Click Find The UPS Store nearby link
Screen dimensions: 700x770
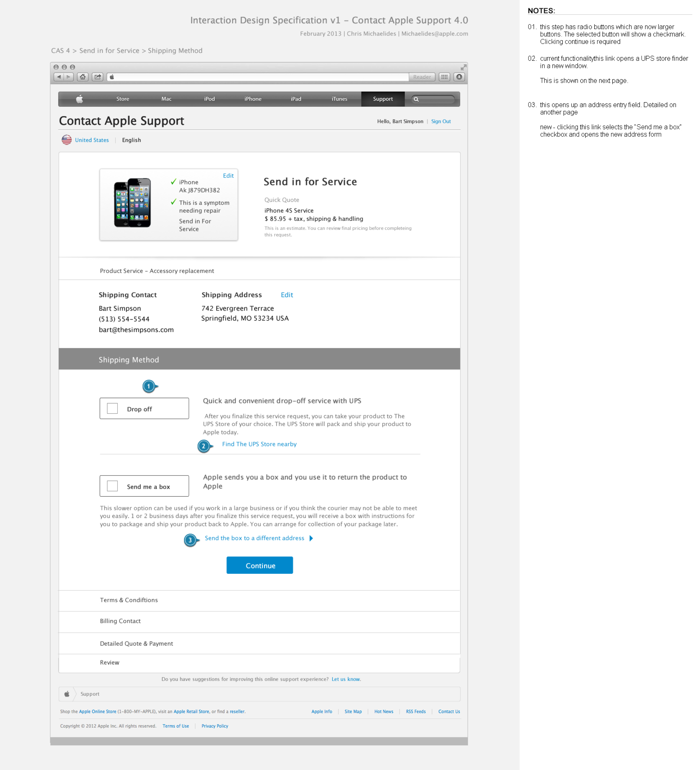(259, 444)
